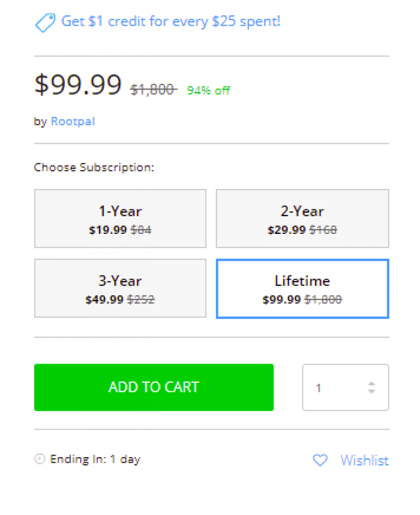Click the crossed-out $1,800 original price
The height and width of the screenshot is (515, 420).
(x=154, y=90)
